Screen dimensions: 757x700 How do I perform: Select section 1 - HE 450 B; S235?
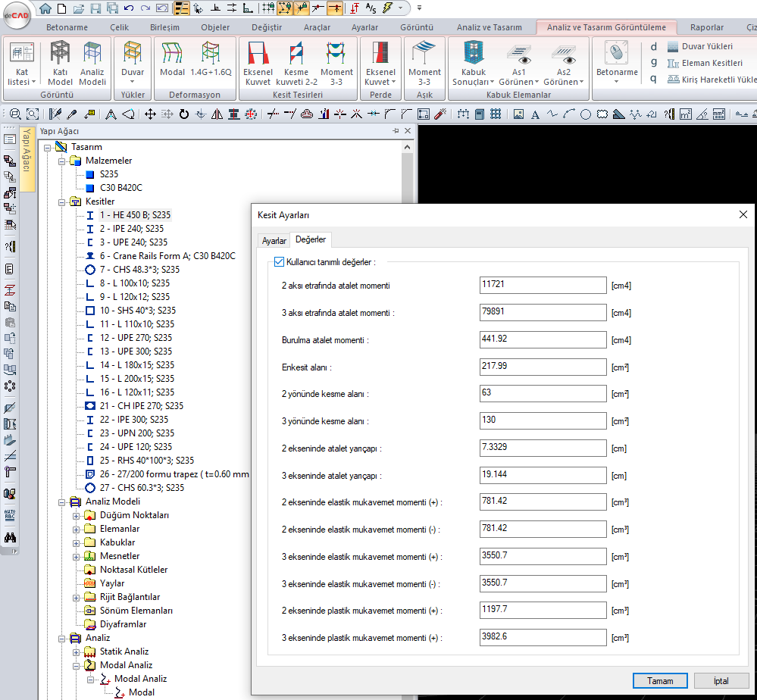(135, 215)
